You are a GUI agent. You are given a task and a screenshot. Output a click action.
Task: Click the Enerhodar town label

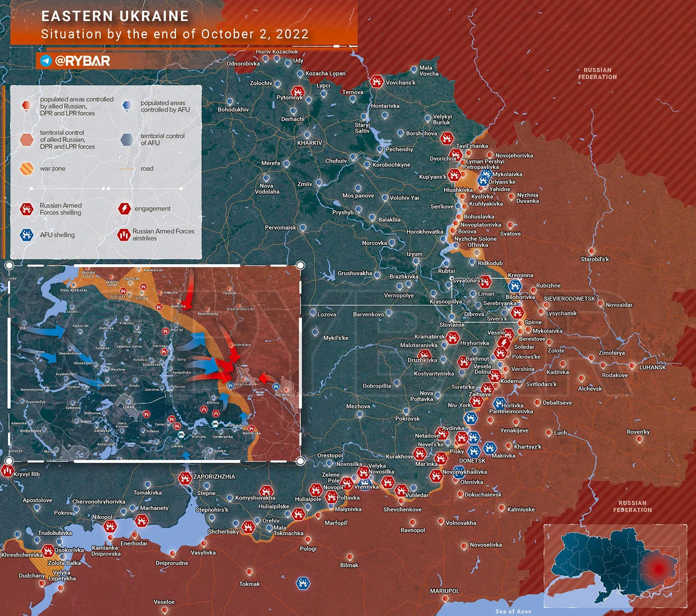134,543
